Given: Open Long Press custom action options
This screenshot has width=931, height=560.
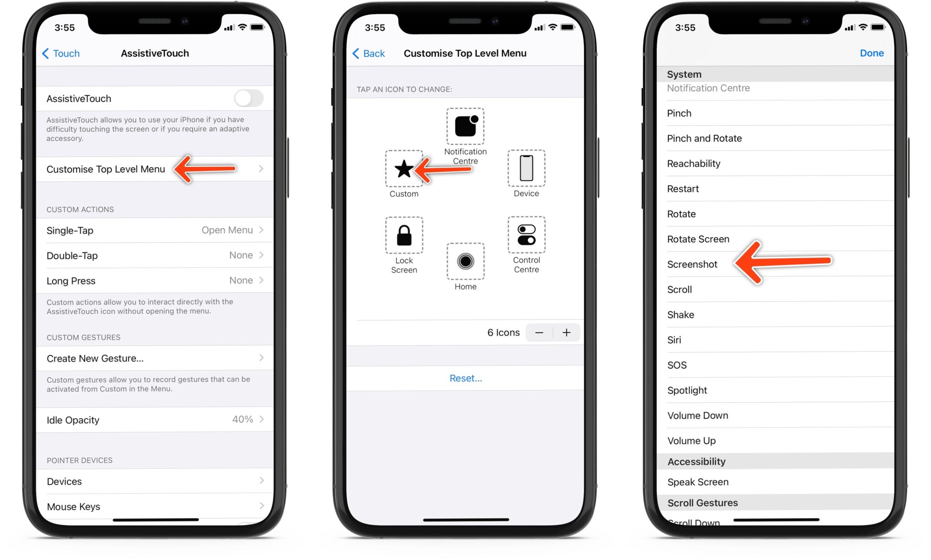Looking at the screenshot, I should click(154, 280).
